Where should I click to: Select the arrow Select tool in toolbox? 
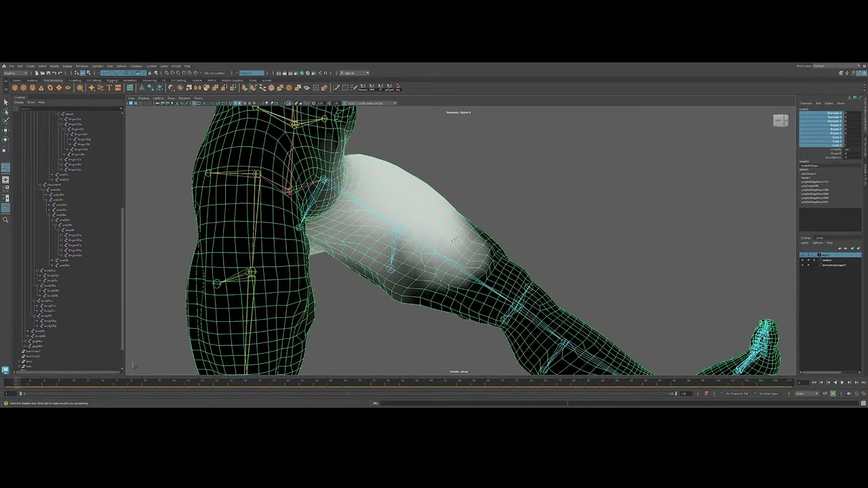pos(5,102)
